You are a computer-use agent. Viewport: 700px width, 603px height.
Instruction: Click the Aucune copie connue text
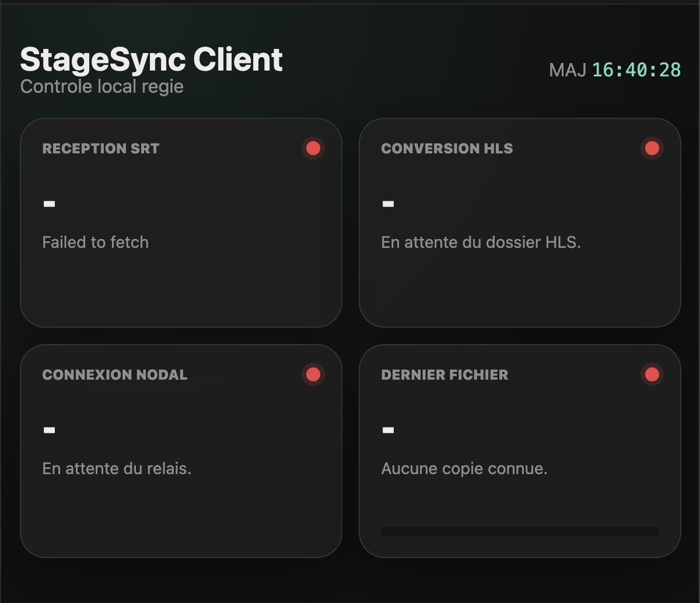click(x=464, y=468)
